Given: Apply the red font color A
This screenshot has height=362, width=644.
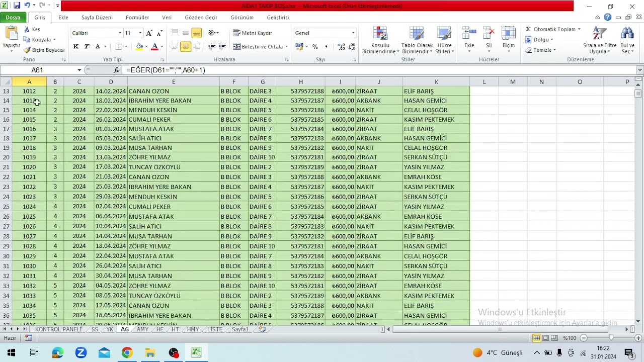Looking at the screenshot, I should (155, 47).
